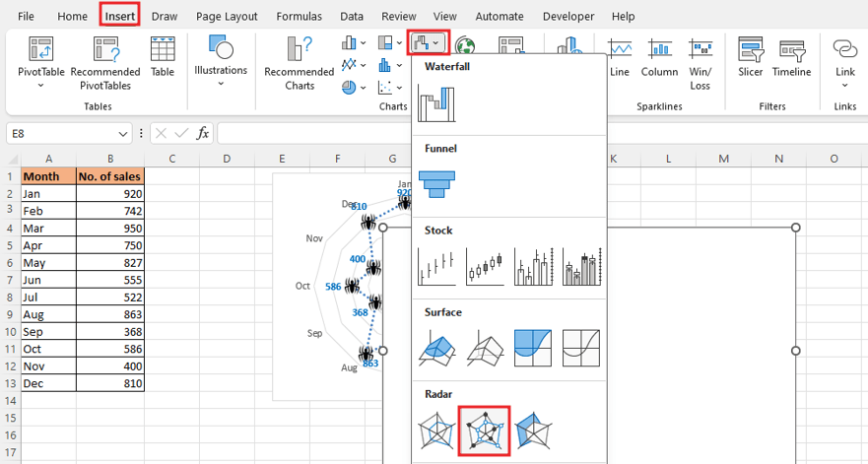868x464 pixels.
Task: Insert a Line sparkline
Action: (620, 57)
